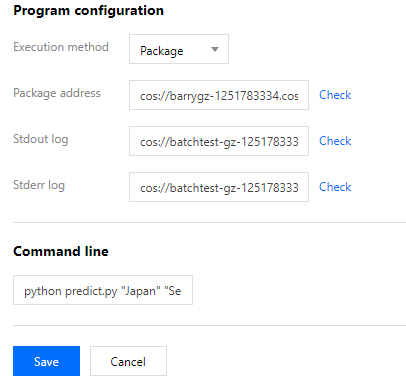Image resolution: width=406 pixels, height=383 pixels.
Task: Click the cos://barrygz address text
Action: 219,96
